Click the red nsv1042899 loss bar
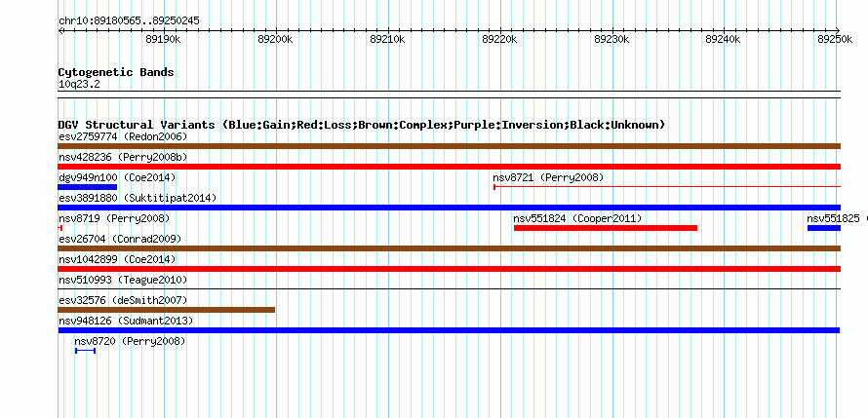868x418 pixels. tap(449, 269)
